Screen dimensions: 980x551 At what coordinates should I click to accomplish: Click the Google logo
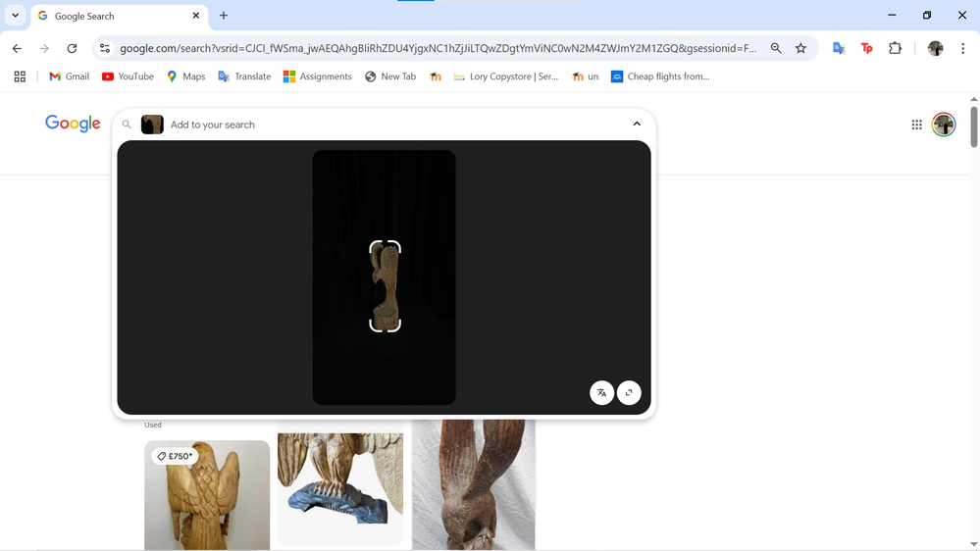(x=73, y=124)
